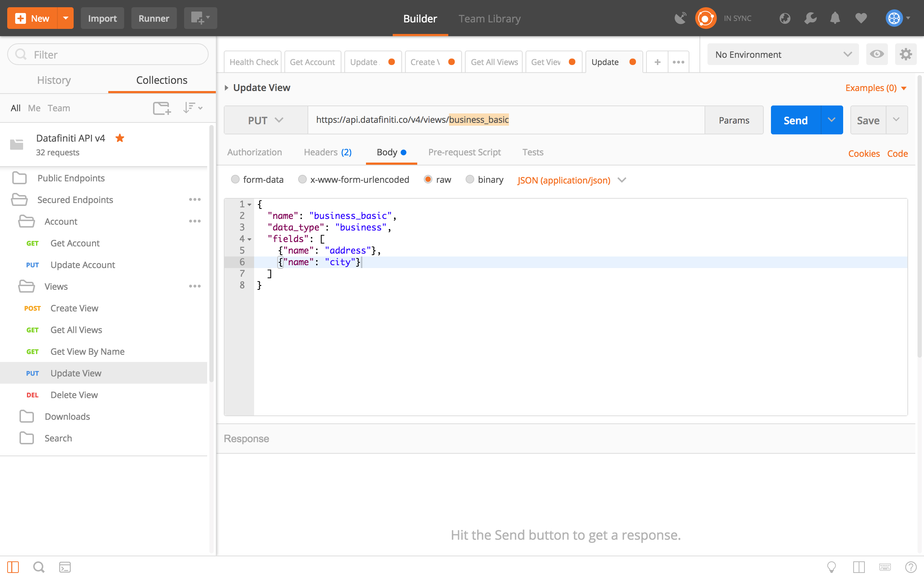Switch to the History tab

(x=54, y=80)
